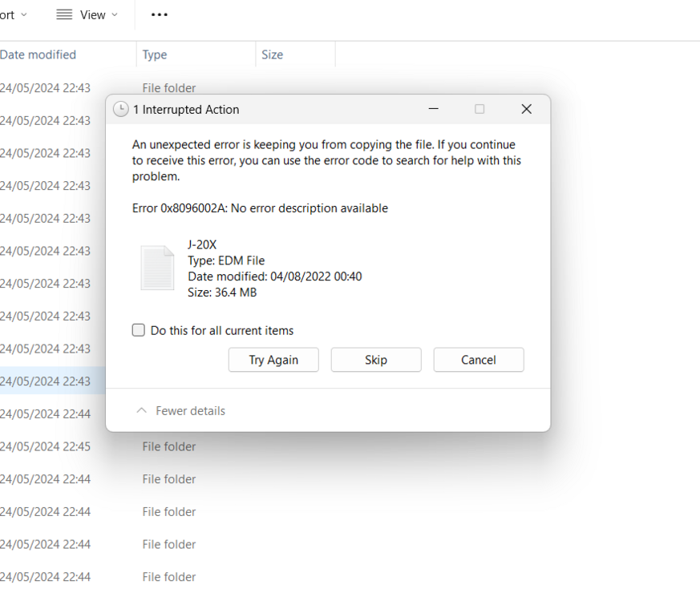Screen dimensions: 700x601
Task: Sort by Date modified column header
Action: tap(38, 54)
